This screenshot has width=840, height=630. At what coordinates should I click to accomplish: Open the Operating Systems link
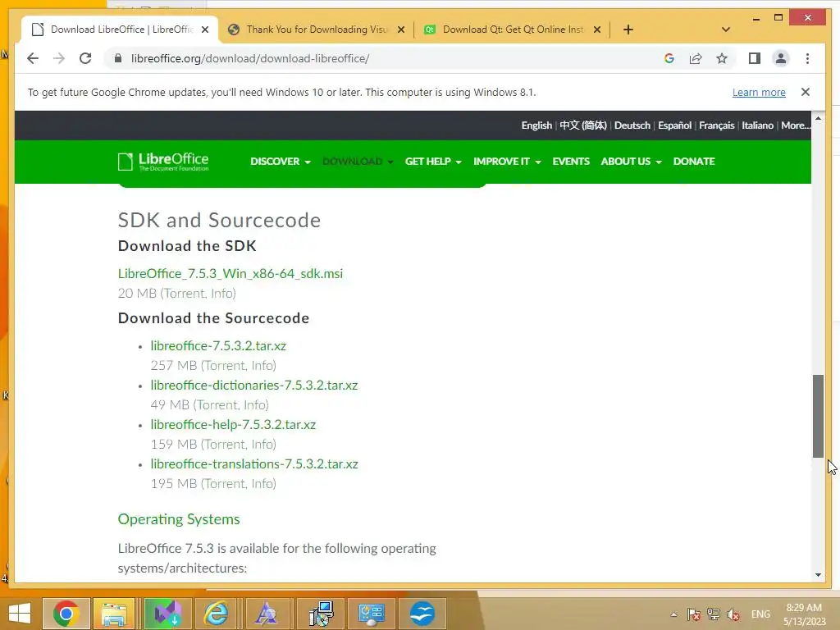[179, 519]
